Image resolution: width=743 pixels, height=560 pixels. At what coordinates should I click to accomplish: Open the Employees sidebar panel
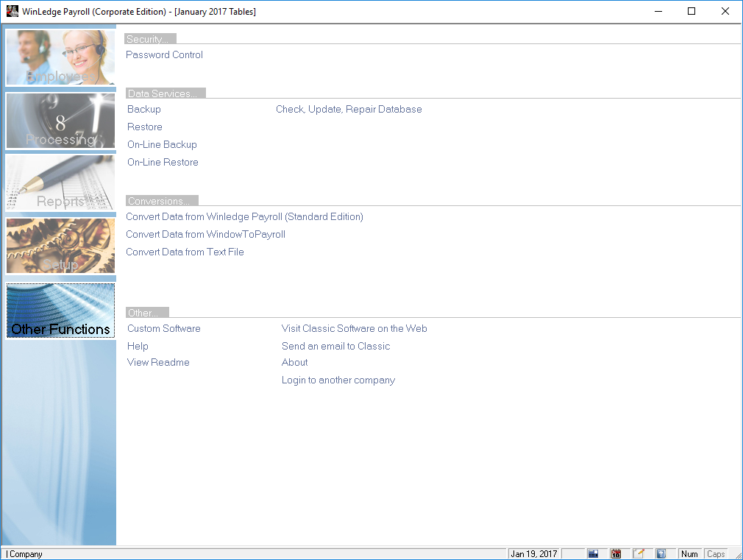[60, 57]
